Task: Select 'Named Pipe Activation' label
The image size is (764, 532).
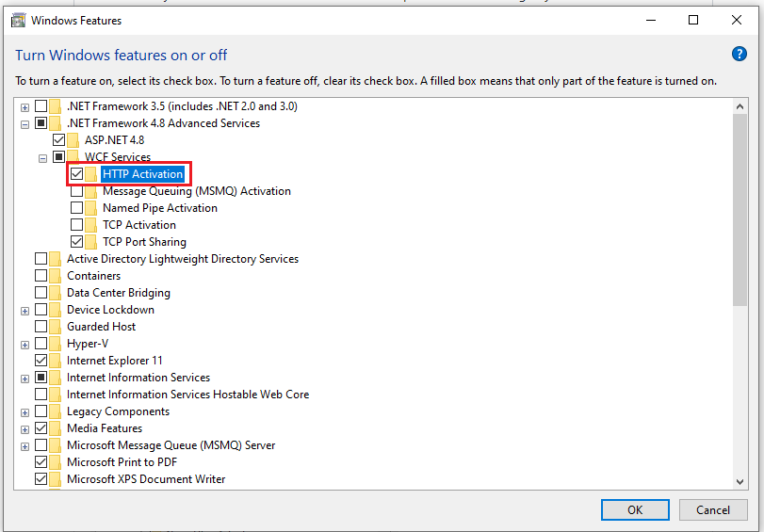Action: coord(160,208)
